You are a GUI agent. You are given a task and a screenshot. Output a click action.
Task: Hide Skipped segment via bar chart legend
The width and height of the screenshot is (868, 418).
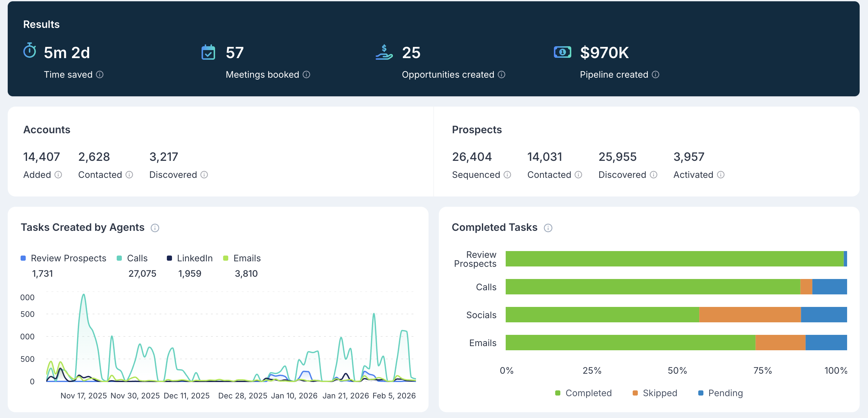(659, 393)
